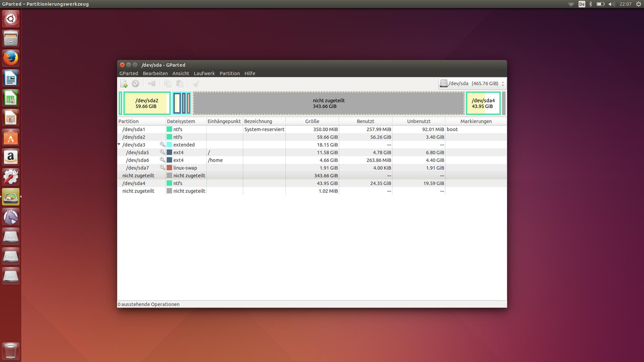Open the GParted menu
Screen dimensions: 644x362
129,73
